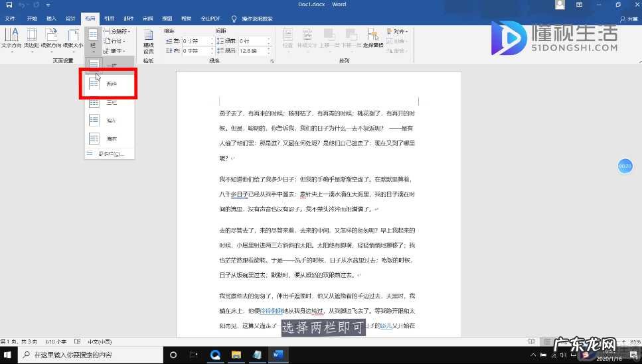Click the 位置 position button

click(288, 38)
